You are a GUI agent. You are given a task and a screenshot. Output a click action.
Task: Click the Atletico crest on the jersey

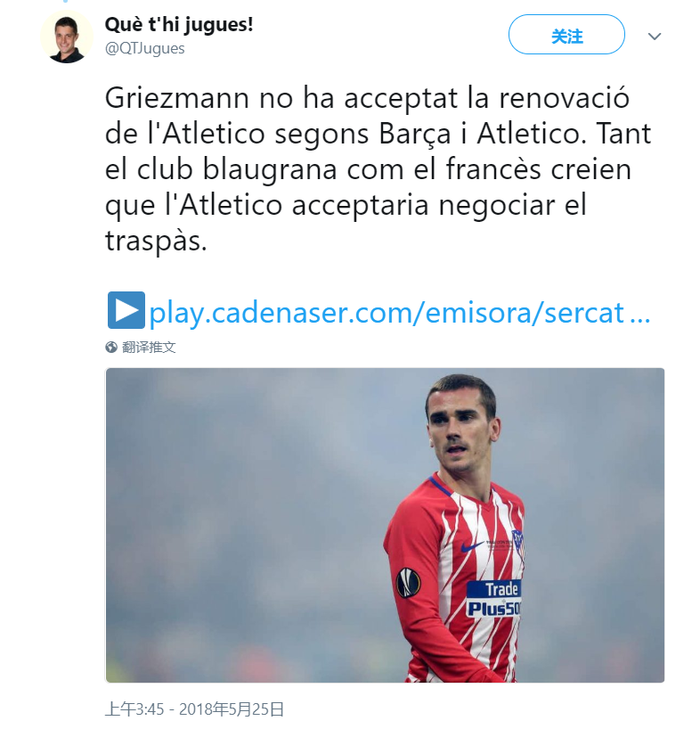[x=517, y=543]
